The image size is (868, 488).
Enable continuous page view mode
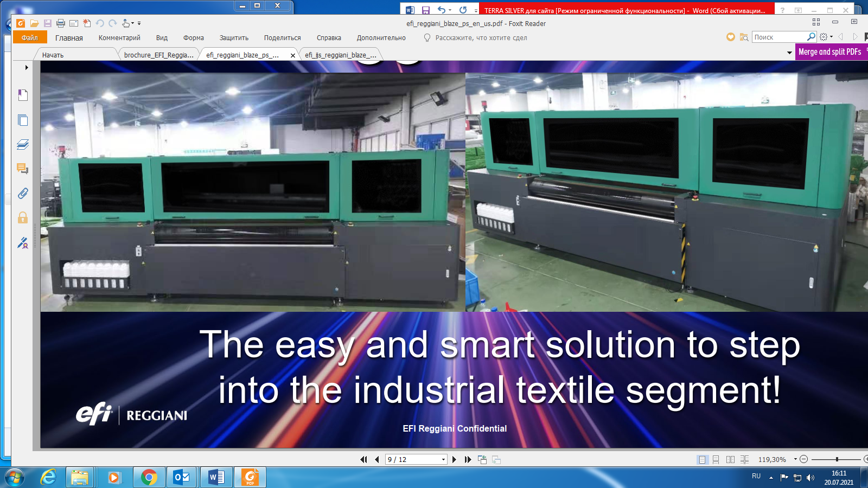click(716, 459)
